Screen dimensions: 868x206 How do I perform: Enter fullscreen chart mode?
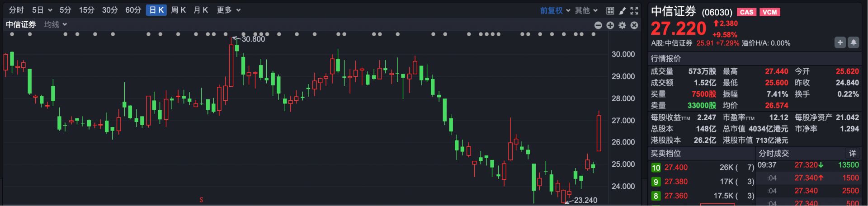coord(634,10)
